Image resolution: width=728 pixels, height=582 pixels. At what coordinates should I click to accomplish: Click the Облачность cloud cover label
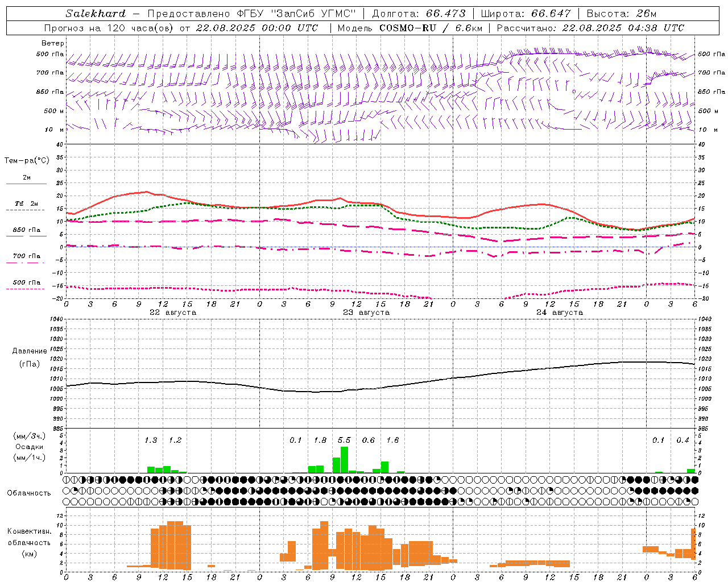(x=29, y=493)
